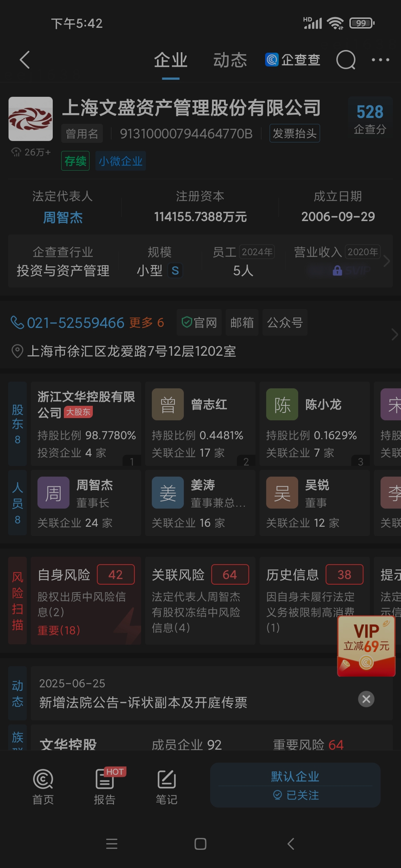The image size is (401, 868).
Task: Toggle the 默认企业 default company setting
Action: pyautogui.click(x=295, y=776)
